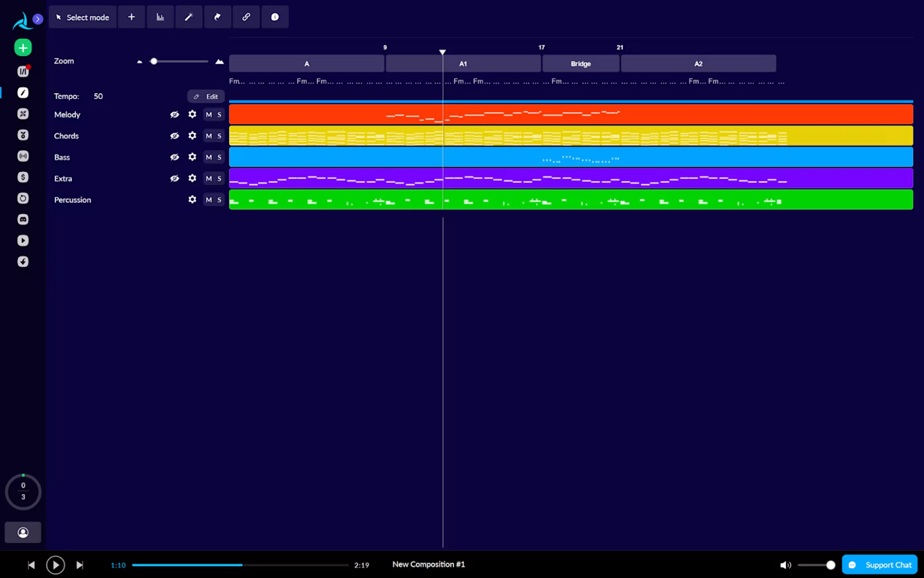Expand the left sidebar with chevron arrow
Image resolution: width=924 pixels, height=578 pixels.
coord(38,19)
